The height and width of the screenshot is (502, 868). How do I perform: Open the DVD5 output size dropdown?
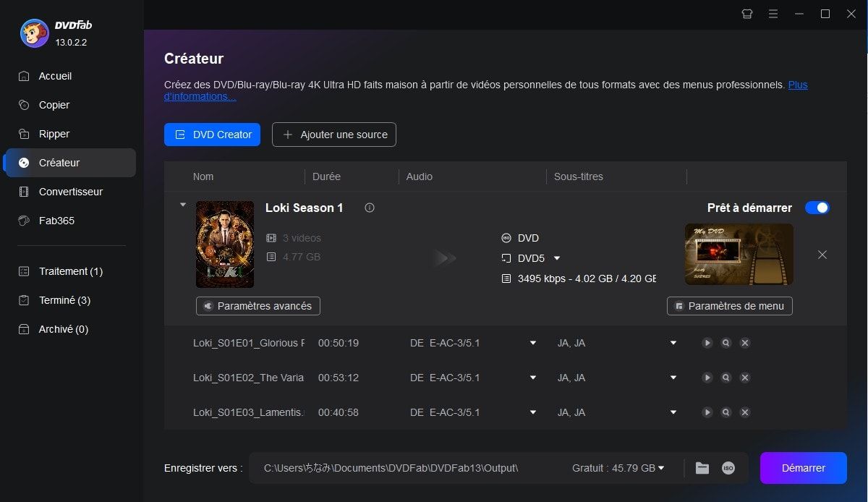click(x=557, y=258)
